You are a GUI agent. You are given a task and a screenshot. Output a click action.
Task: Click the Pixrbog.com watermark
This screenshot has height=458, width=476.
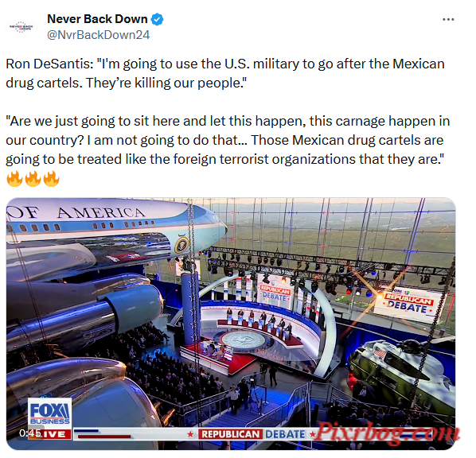coord(387,433)
